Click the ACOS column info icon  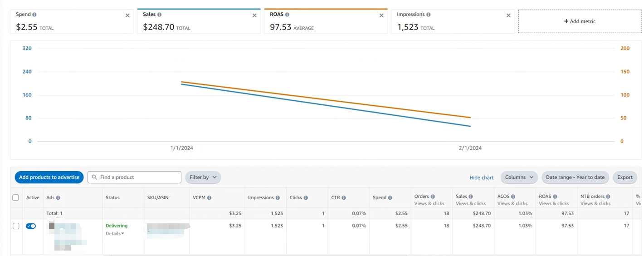point(513,197)
